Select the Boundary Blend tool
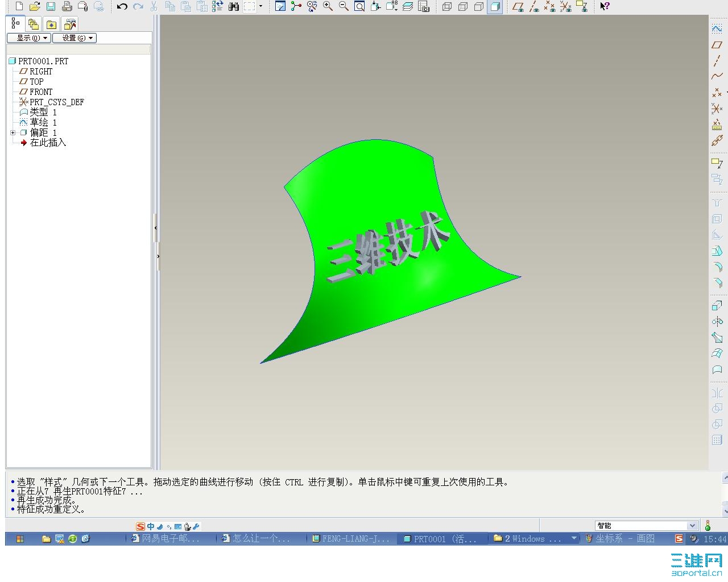The image size is (728, 582). coord(717,354)
